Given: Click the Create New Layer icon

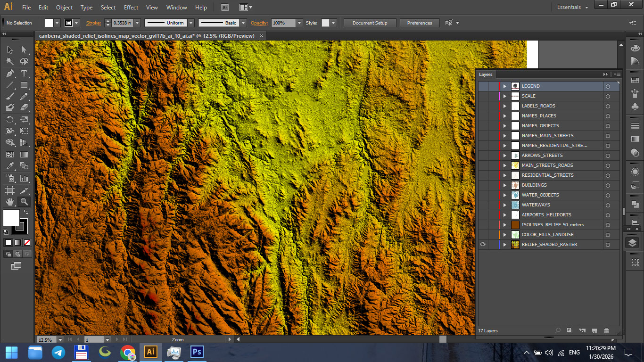Looking at the screenshot, I should coord(594,330).
